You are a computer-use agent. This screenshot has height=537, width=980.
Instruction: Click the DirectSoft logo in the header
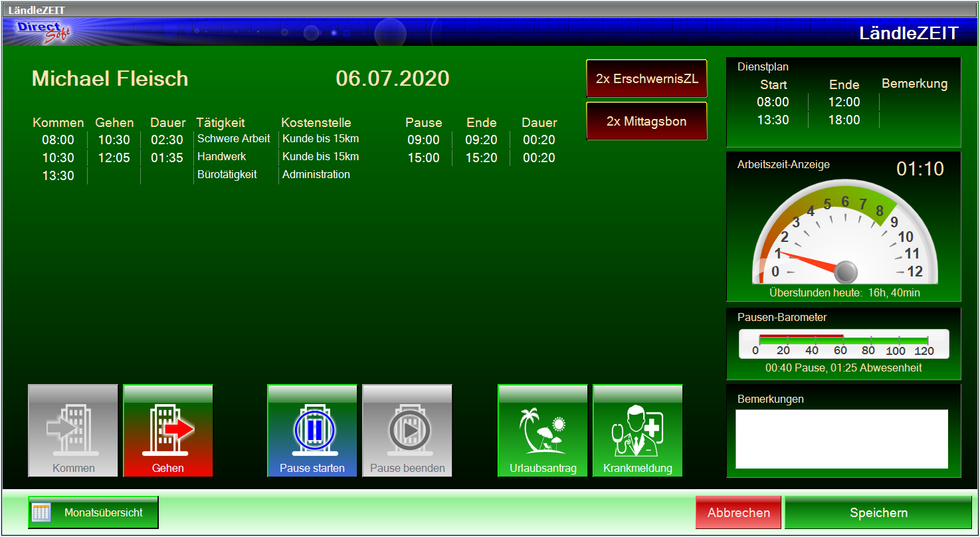44,31
